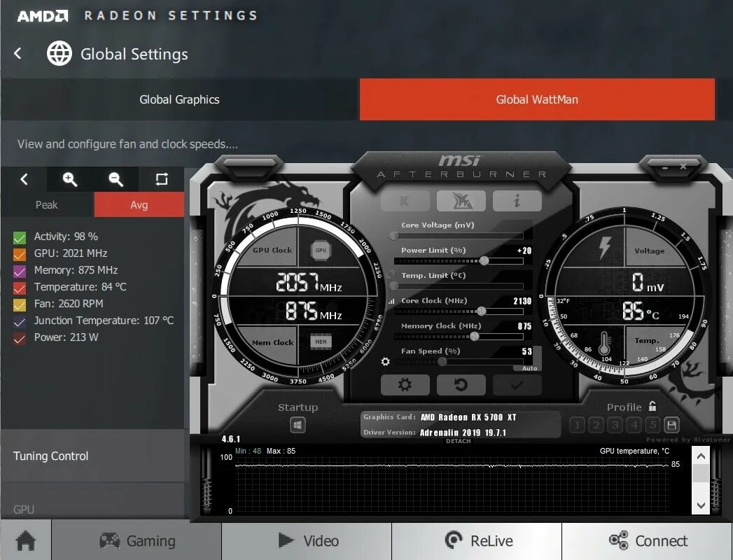Save profile using the floppy disk icon
The width and height of the screenshot is (733, 560).
pyautogui.click(x=672, y=425)
